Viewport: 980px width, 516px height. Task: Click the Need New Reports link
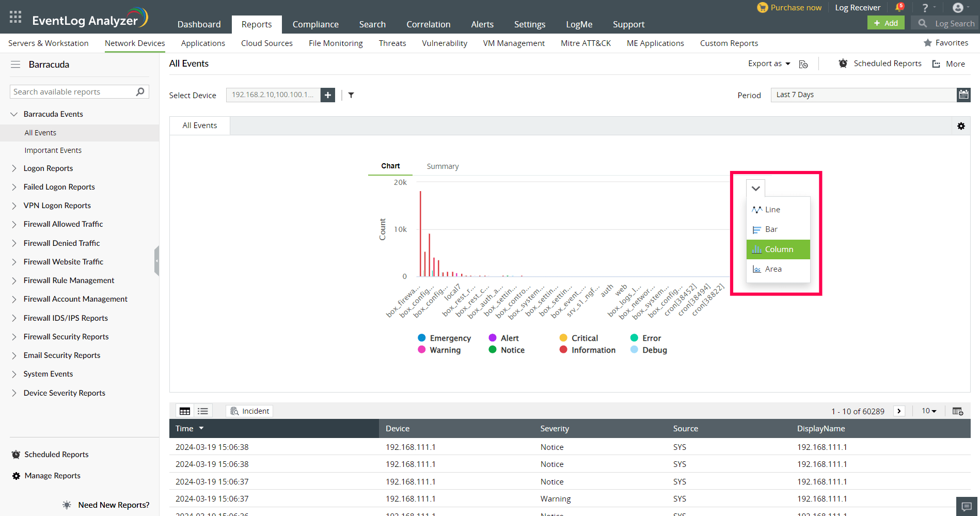pos(114,505)
